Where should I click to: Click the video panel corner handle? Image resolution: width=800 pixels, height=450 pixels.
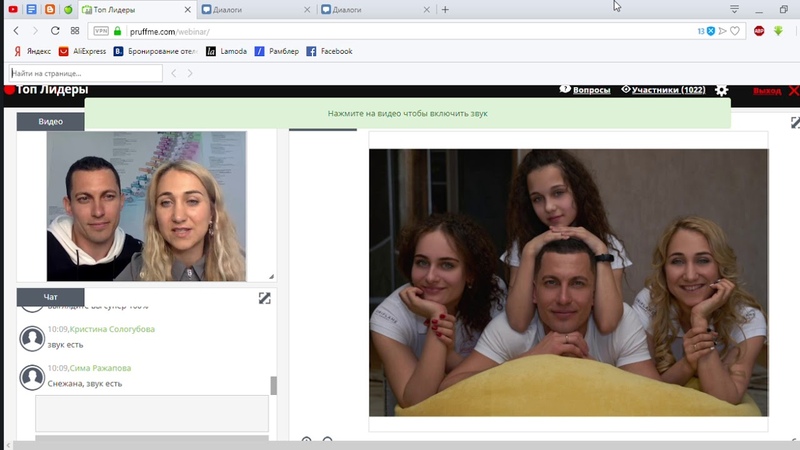click(271, 276)
